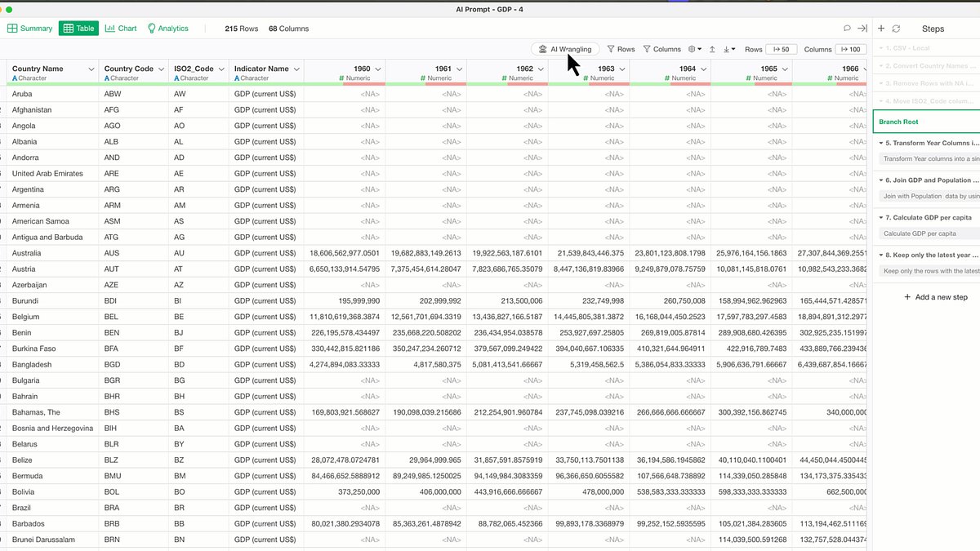Screen dimensions: 980x551
Task: Click the Bangladesh row name cell
Action: click(52, 364)
